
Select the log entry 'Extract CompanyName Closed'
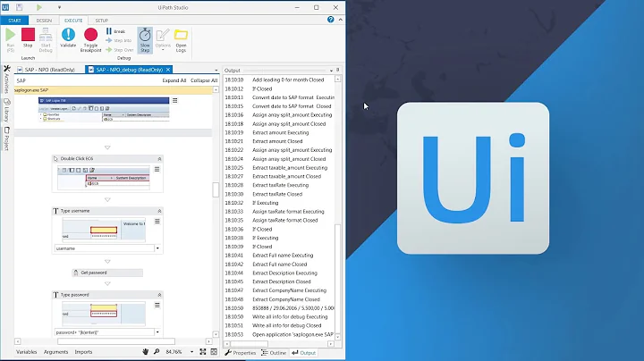[x=286, y=299]
